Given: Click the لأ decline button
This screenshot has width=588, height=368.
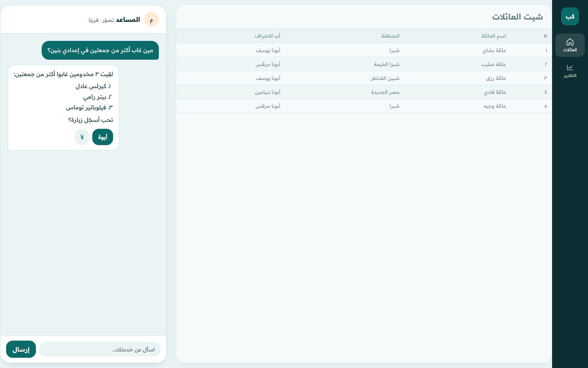Looking at the screenshot, I should click(x=82, y=137).
